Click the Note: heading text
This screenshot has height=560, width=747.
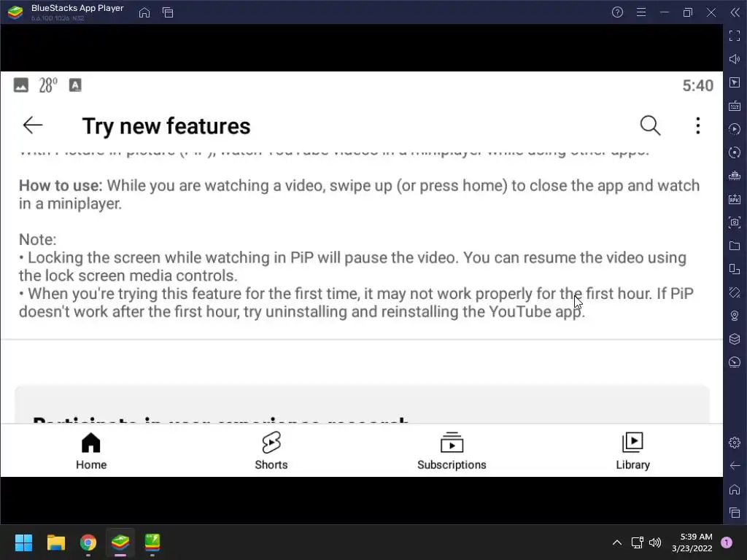coord(38,239)
